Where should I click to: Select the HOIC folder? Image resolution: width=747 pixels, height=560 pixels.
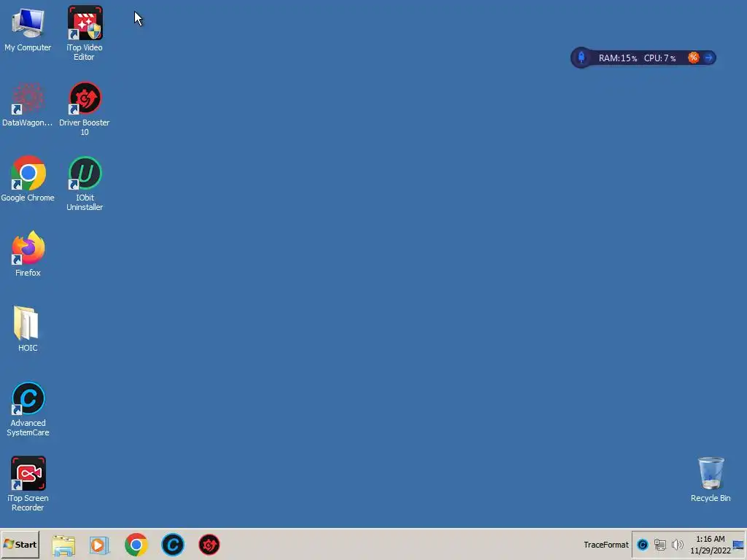click(27, 329)
